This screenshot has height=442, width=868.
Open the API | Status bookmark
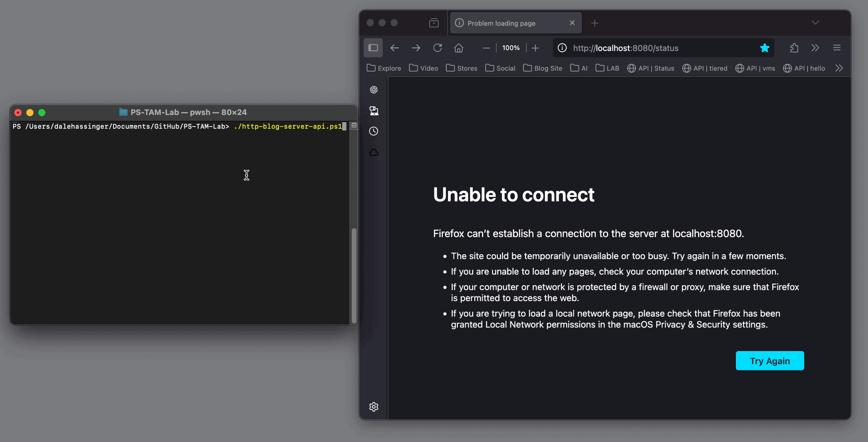(x=651, y=68)
